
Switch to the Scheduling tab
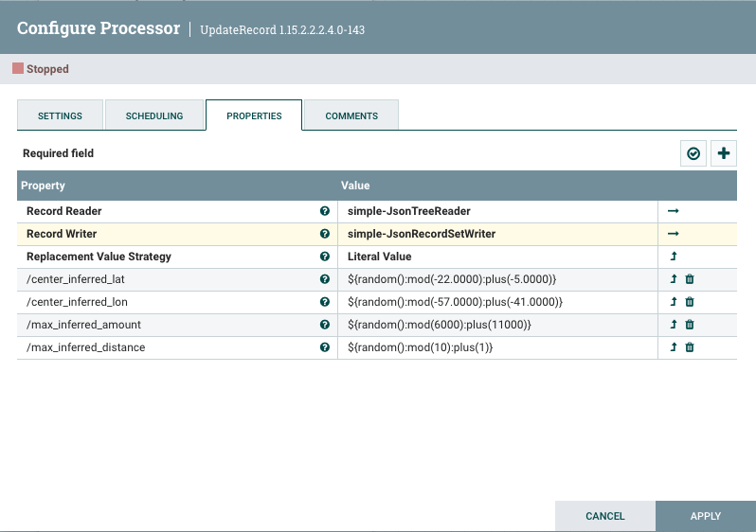(x=154, y=115)
